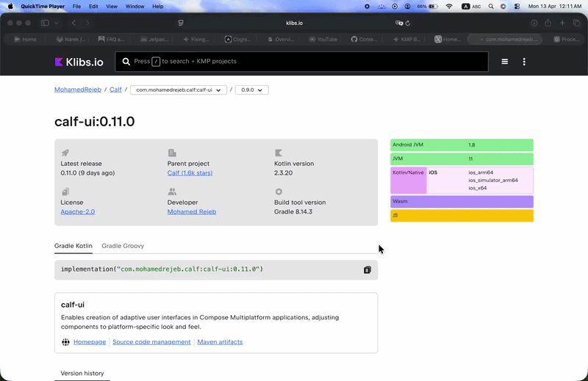Open the MohamedRejeb breadcrumb link
Screen dimensions: 588x381
click(x=78, y=90)
